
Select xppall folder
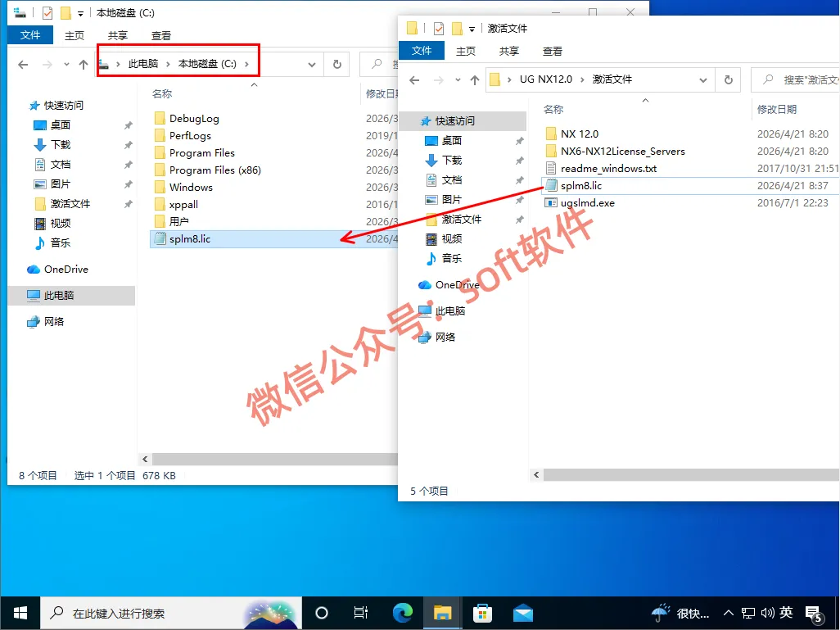[183, 204]
